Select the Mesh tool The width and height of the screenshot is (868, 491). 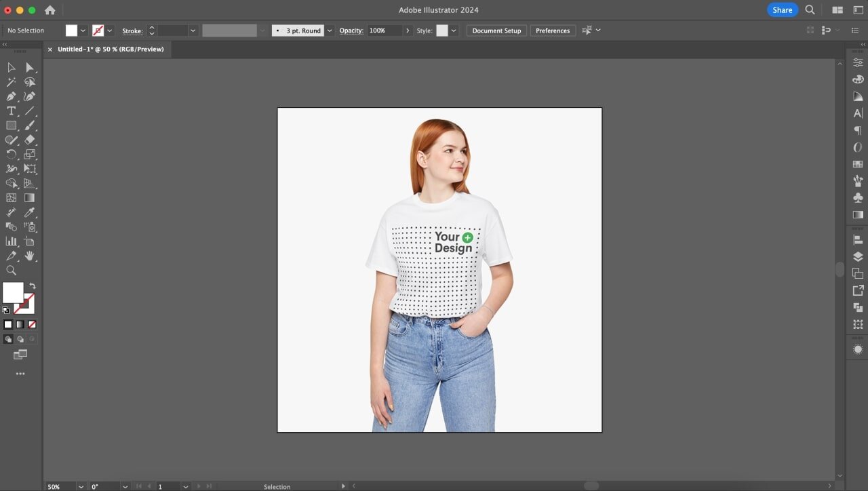pyautogui.click(x=11, y=198)
